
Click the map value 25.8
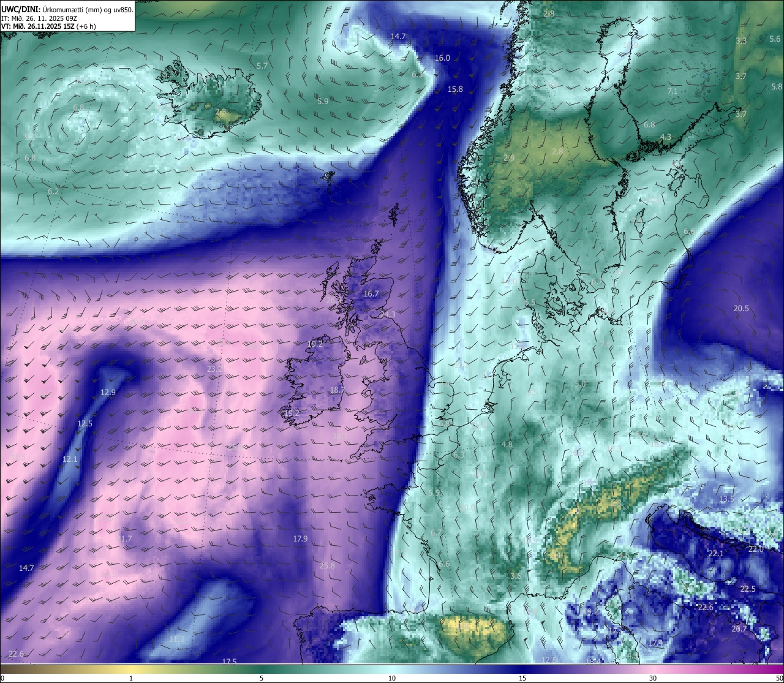(328, 565)
